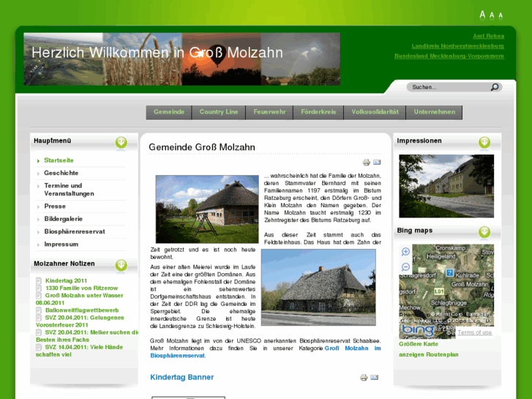Open the Impressum menu entry
The height and width of the screenshot is (399, 532).
tap(61, 244)
